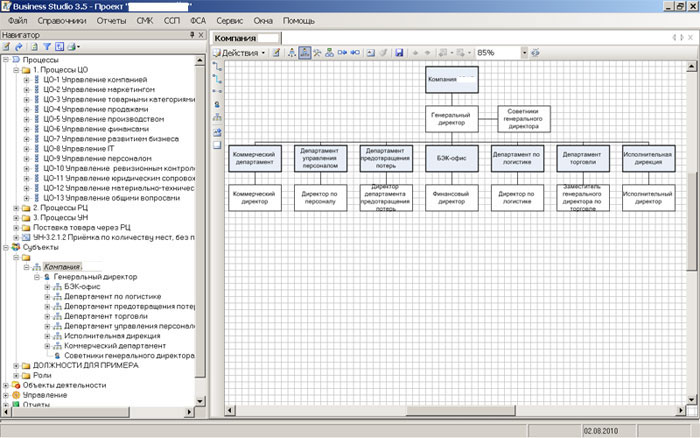Expand the БЭК-офис tree node
700x438 pixels.
[x=47, y=287]
